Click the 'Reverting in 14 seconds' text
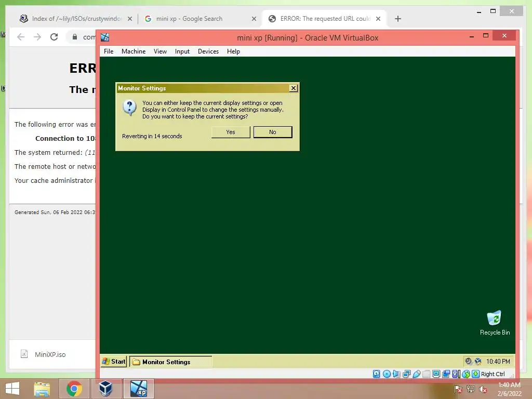 152,136
